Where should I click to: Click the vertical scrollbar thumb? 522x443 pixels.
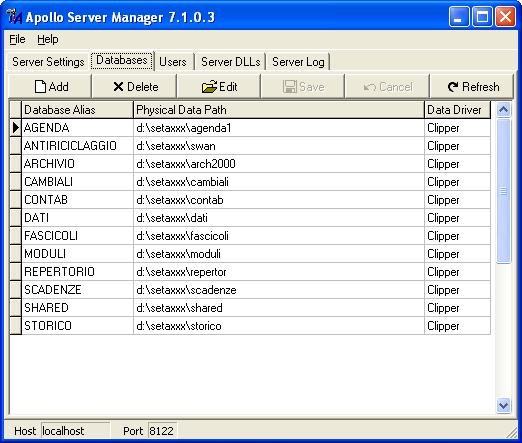503,191
